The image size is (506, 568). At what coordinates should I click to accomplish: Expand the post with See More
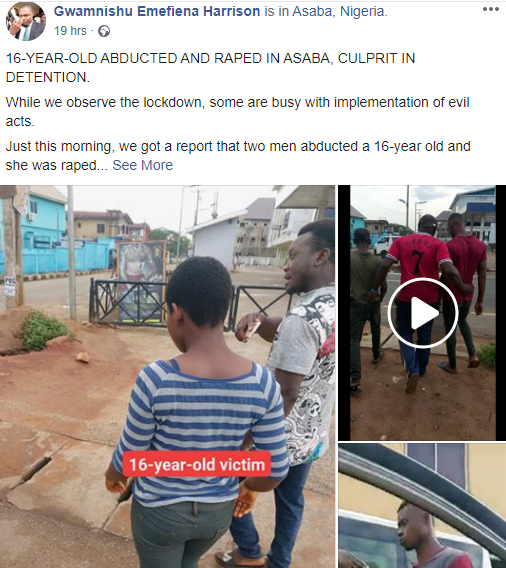(x=143, y=165)
